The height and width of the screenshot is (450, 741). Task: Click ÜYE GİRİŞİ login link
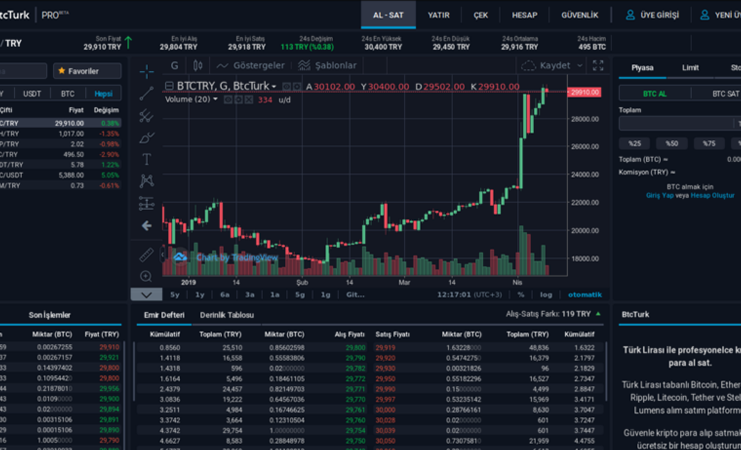click(x=652, y=15)
